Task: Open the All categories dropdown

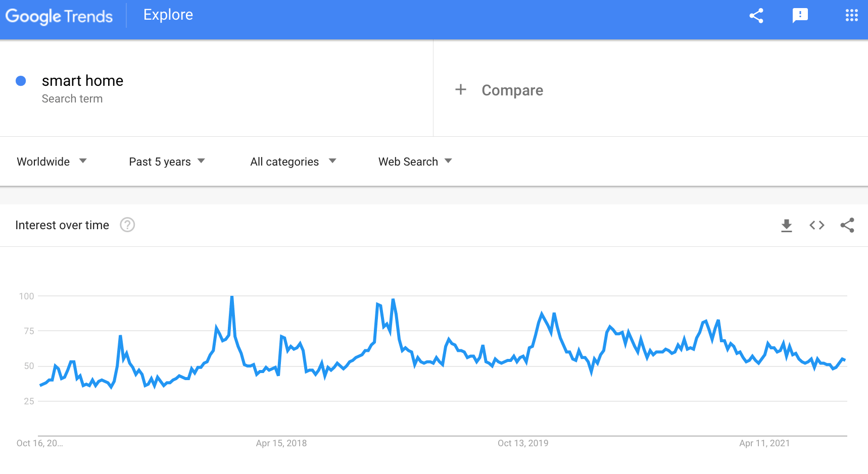Action: click(293, 162)
